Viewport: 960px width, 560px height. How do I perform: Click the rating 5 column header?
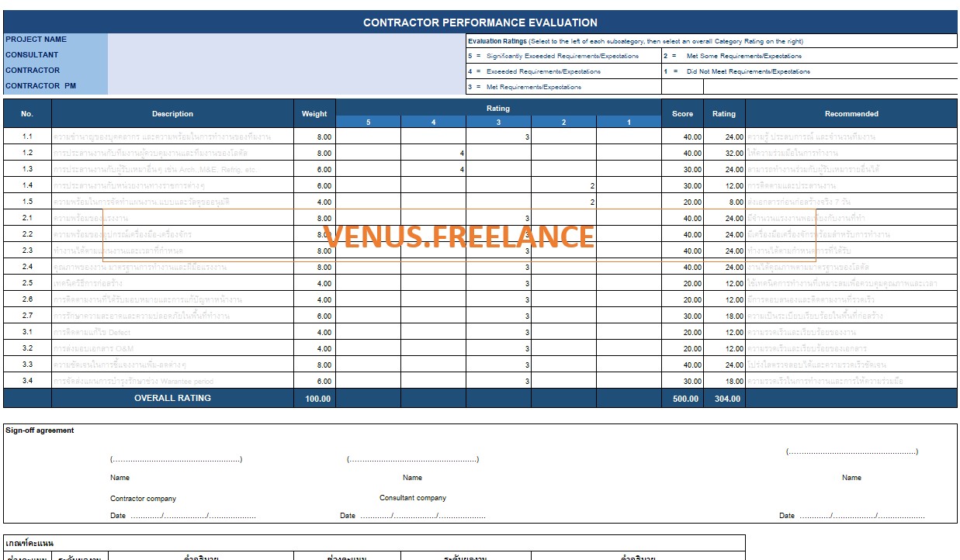pos(368,122)
